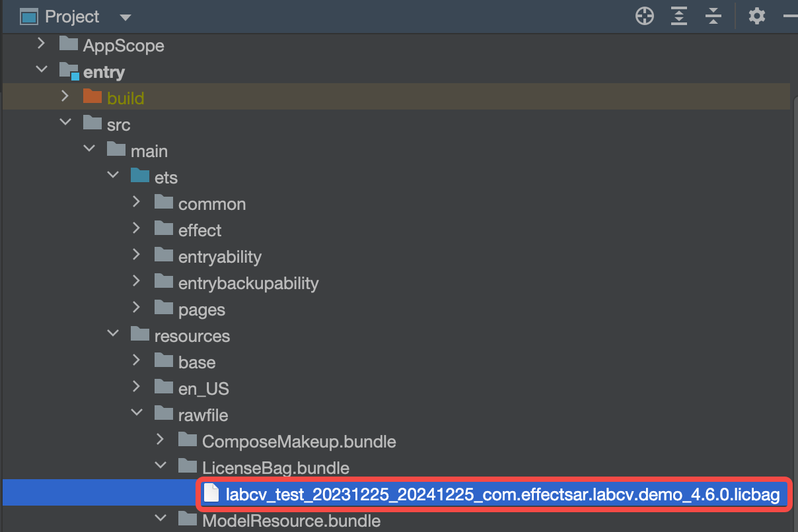Click the ets source folder icon
The image size is (798, 532).
(139, 176)
